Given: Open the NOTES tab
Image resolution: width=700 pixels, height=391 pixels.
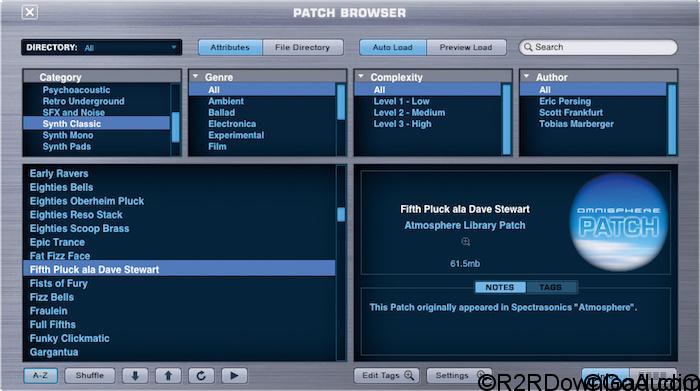Looking at the screenshot, I should coord(500,287).
